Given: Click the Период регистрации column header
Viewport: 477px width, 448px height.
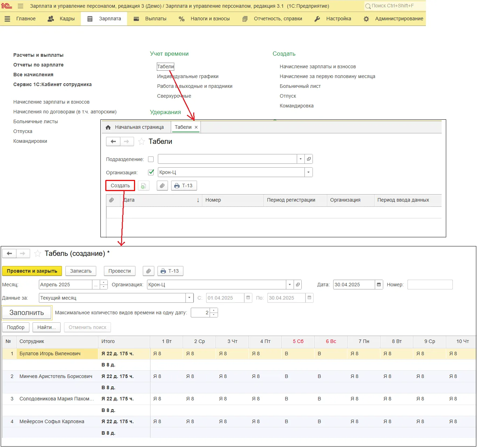Looking at the screenshot, I should coord(295,200).
